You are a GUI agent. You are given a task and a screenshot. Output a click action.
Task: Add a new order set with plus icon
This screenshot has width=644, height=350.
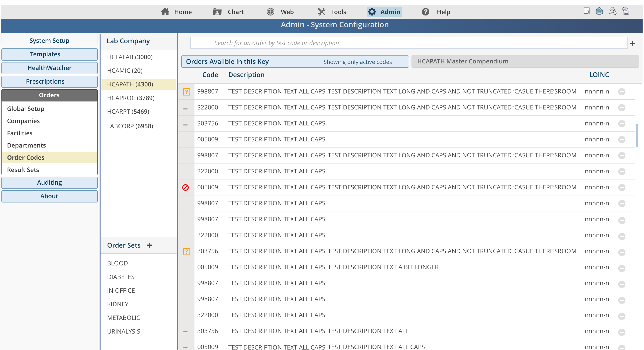(x=150, y=245)
